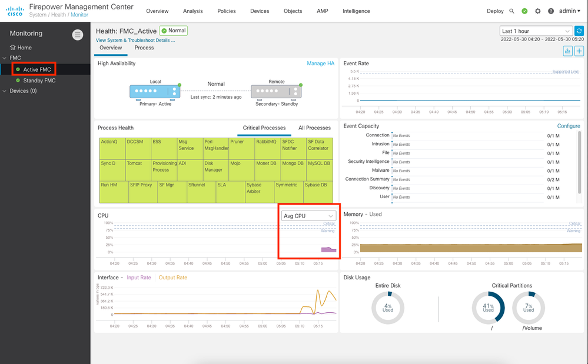Click the Local primary FMC device icon
This screenshot has width=588, height=364.
click(x=155, y=91)
